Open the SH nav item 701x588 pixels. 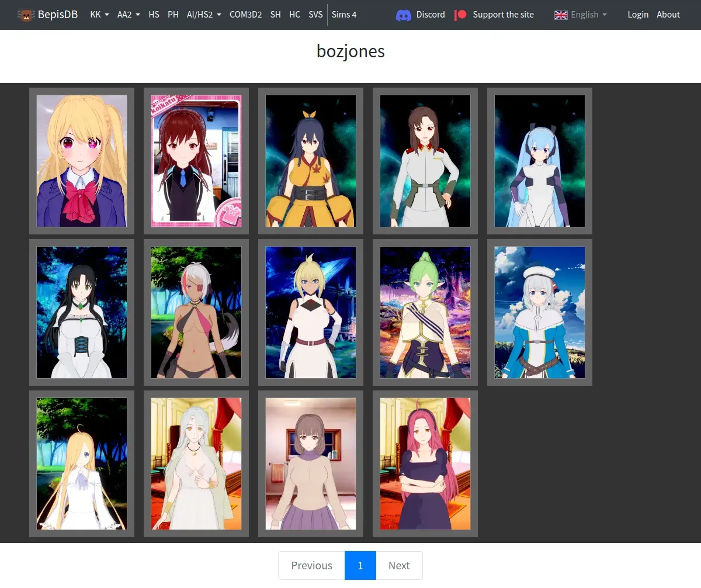click(275, 15)
